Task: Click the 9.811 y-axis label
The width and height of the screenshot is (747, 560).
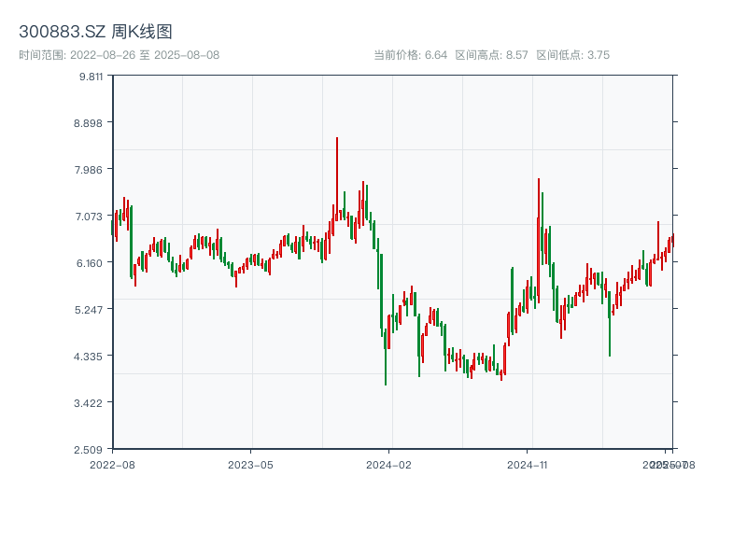Action: coord(92,77)
